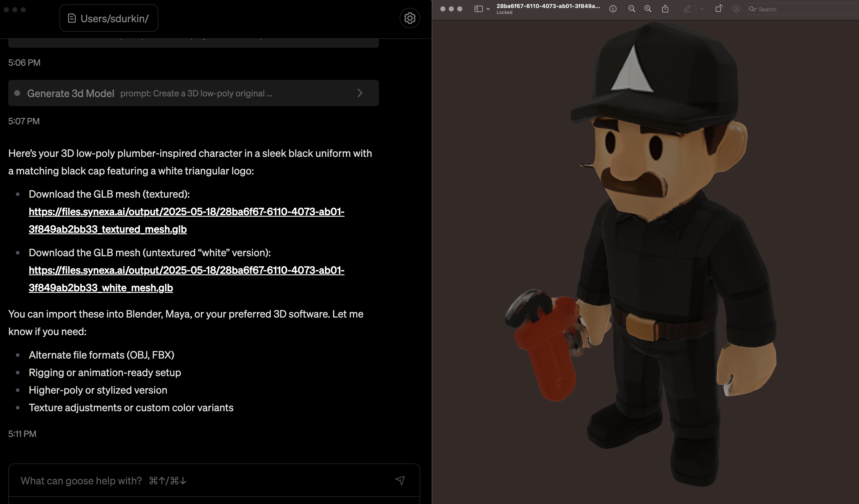Show the Markup toolbar

(736, 9)
